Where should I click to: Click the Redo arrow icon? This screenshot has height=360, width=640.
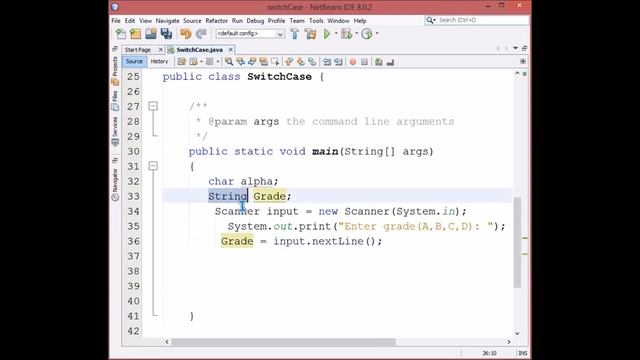pyautogui.click(x=201, y=34)
